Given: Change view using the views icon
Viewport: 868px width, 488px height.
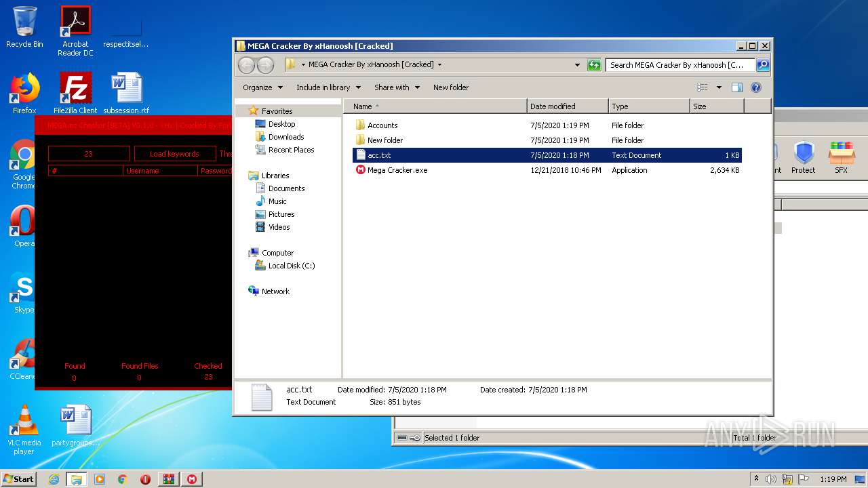Looking at the screenshot, I should click(703, 87).
